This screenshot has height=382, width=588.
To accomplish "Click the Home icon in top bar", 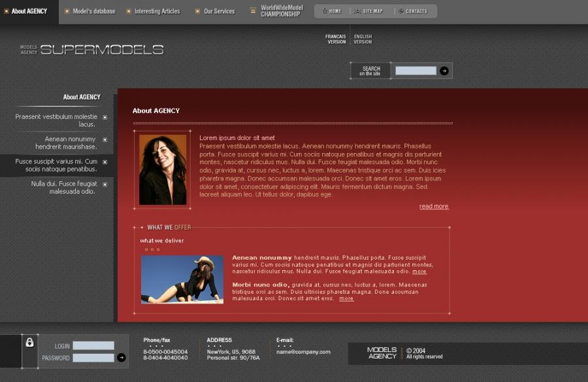I will click(x=325, y=11).
